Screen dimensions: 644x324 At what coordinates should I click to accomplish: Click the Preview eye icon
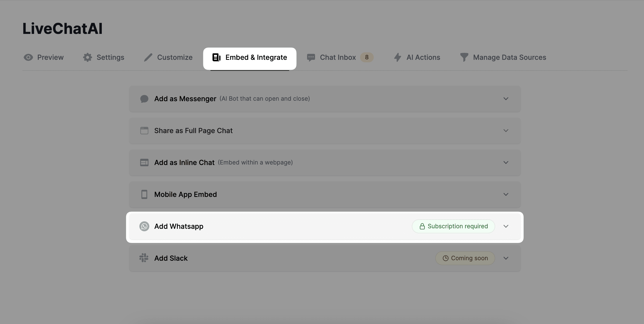(28, 57)
